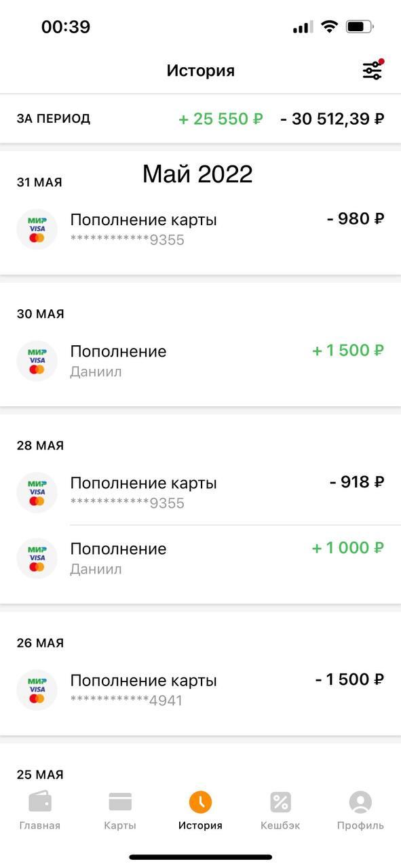The height and width of the screenshot is (868, 401).
Task: Open the Профиль person icon
Action: tap(360, 802)
